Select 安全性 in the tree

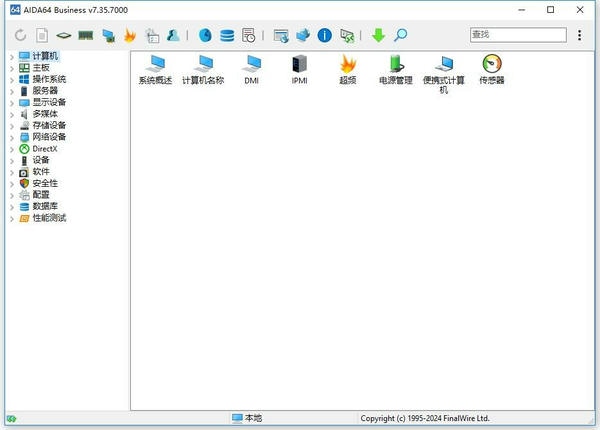(x=45, y=183)
